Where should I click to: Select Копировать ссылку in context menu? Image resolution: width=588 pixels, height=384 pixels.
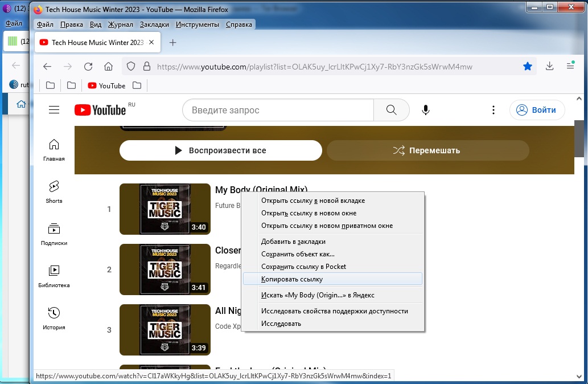292,279
